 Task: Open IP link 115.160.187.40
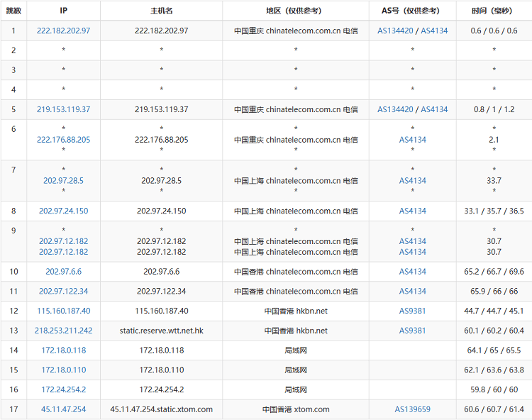tap(63, 311)
